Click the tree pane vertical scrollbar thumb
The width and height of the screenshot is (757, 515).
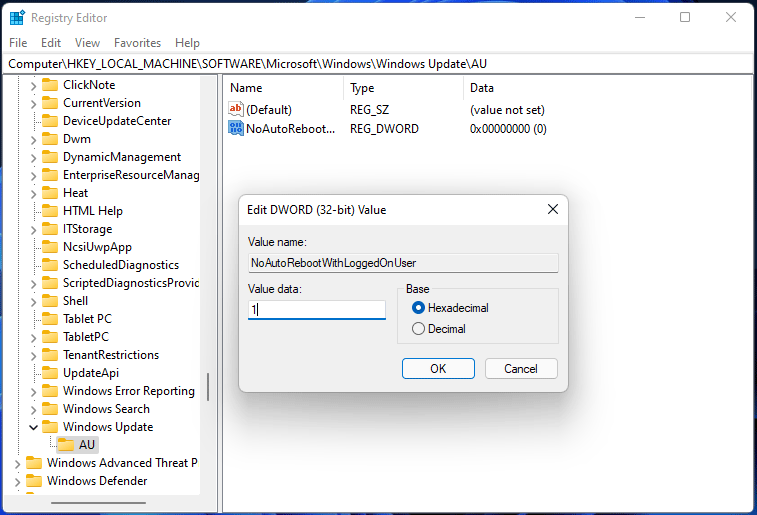pyautogui.click(x=208, y=387)
